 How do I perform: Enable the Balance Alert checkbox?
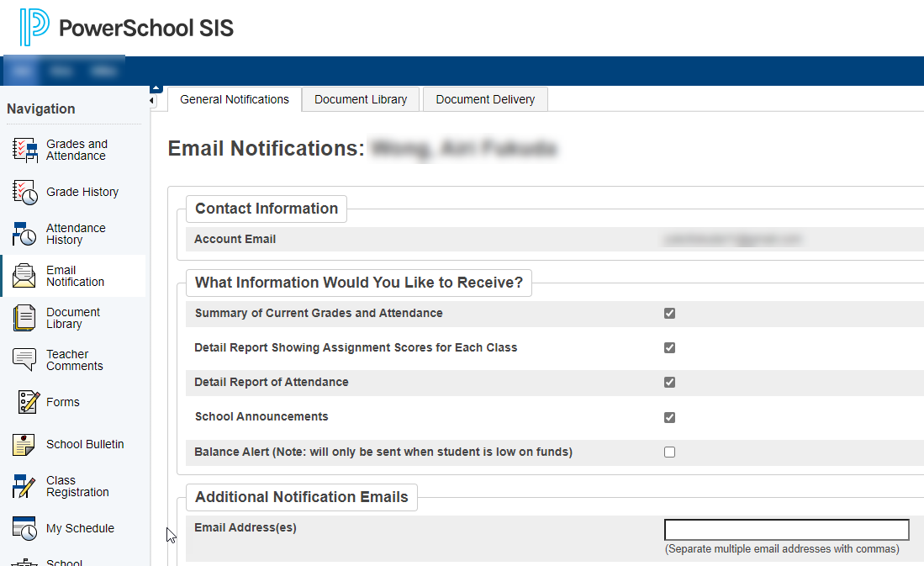669,452
